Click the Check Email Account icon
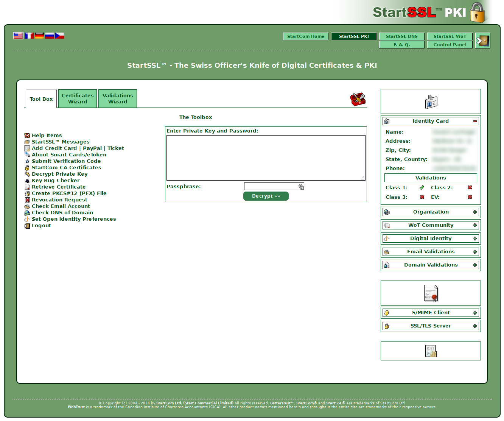This screenshot has height=421, width=504. (x=27, y=206)
